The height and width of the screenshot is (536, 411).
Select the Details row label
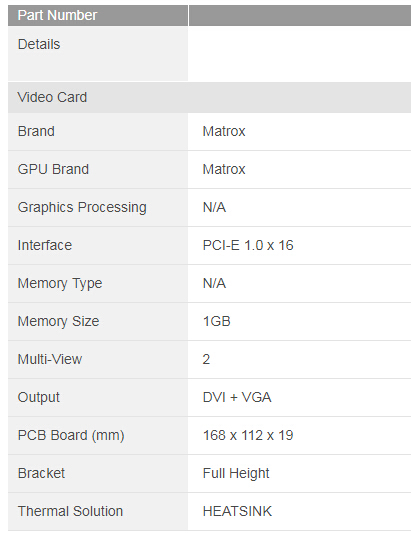point(39,44)
